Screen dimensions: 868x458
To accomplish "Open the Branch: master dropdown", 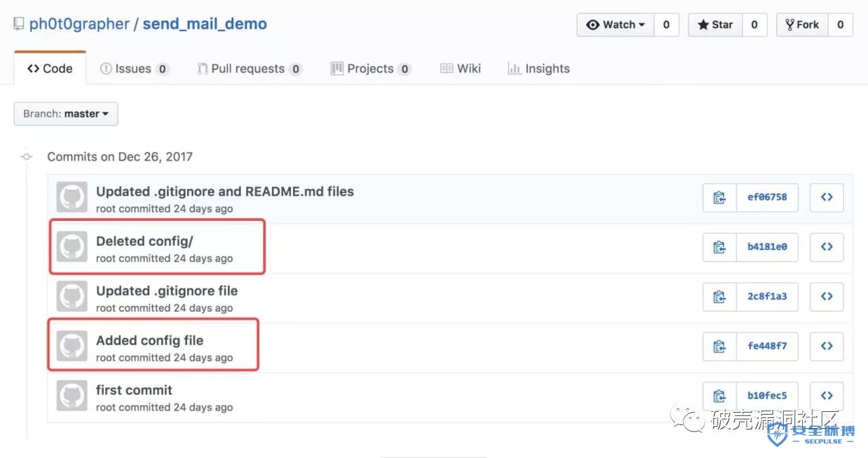I will coord(66,114).
